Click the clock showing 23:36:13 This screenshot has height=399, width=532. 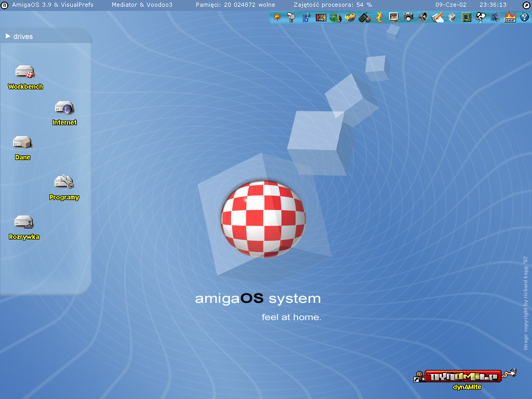point(493,5)
